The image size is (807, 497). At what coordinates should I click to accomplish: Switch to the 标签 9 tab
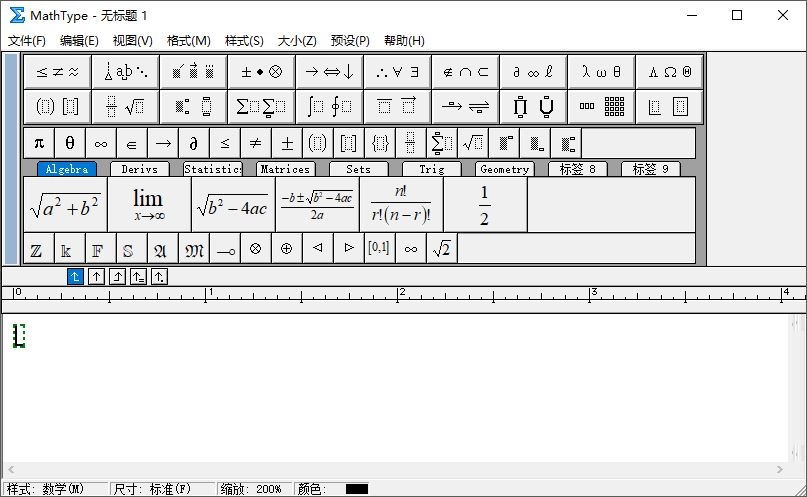[651, 169]
